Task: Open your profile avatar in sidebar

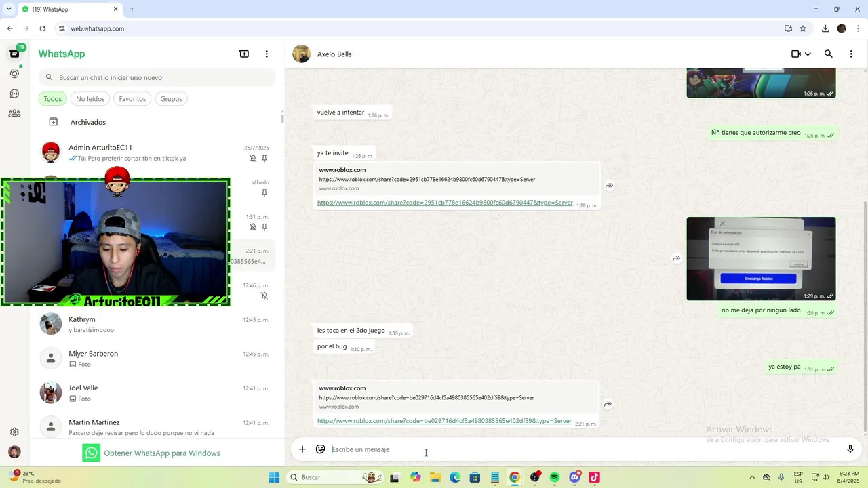Action: point(14,452)
